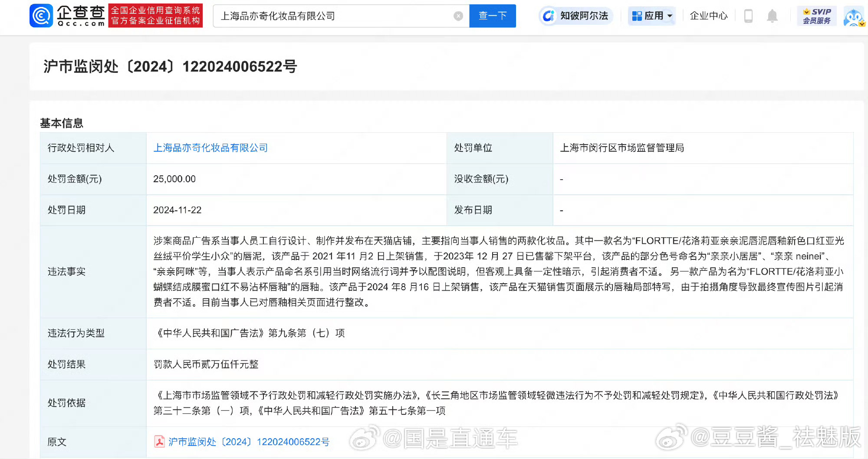Click the 违法事实 label cell
The width and height of the screenshot is (868, 459).
(x=93, y=272)
